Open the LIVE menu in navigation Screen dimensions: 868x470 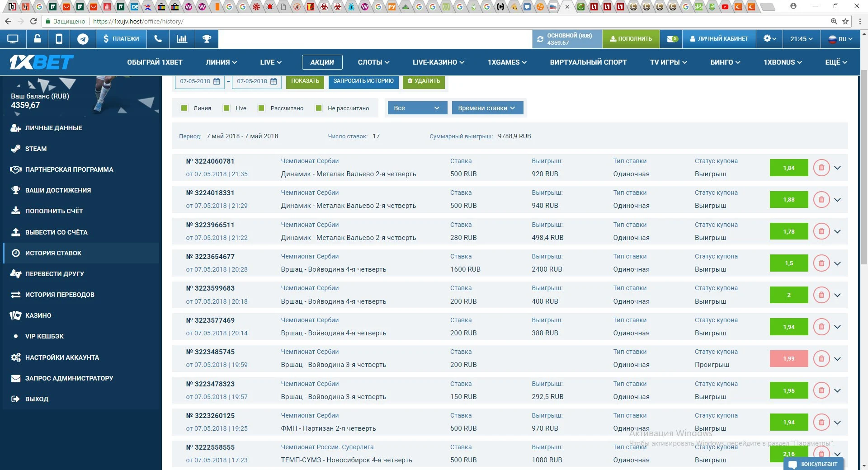coord(271,62)
